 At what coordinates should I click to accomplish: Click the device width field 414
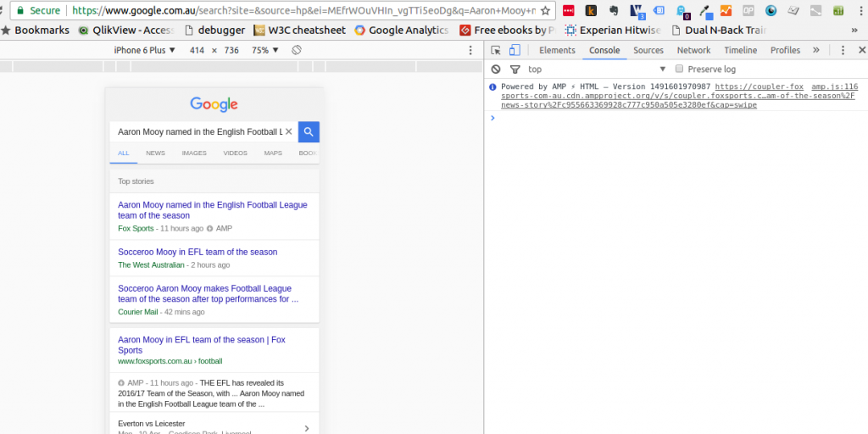click(x=197, y=50)
